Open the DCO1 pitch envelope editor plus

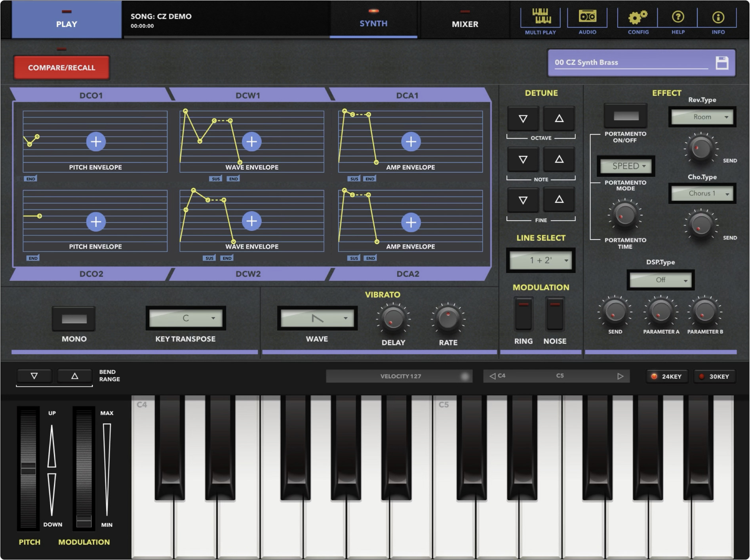coord(96,141)
